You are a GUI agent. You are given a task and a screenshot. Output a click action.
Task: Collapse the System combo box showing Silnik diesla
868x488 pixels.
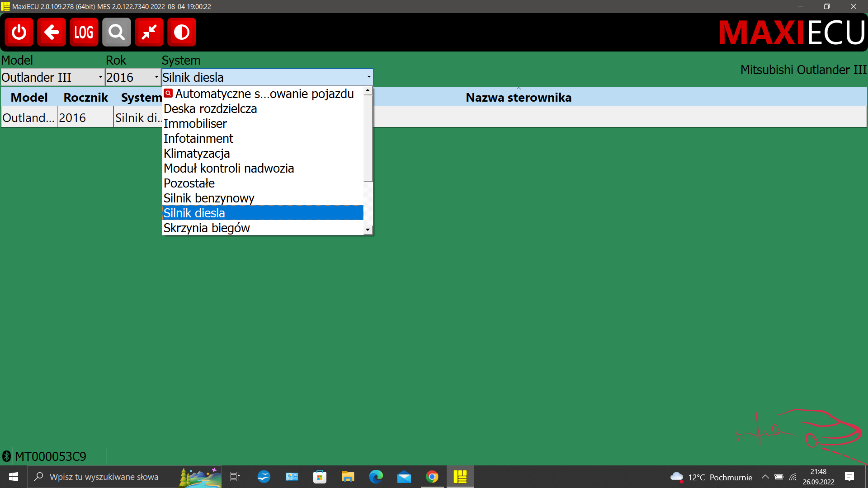pyautogui.click(x=267, y=77)
